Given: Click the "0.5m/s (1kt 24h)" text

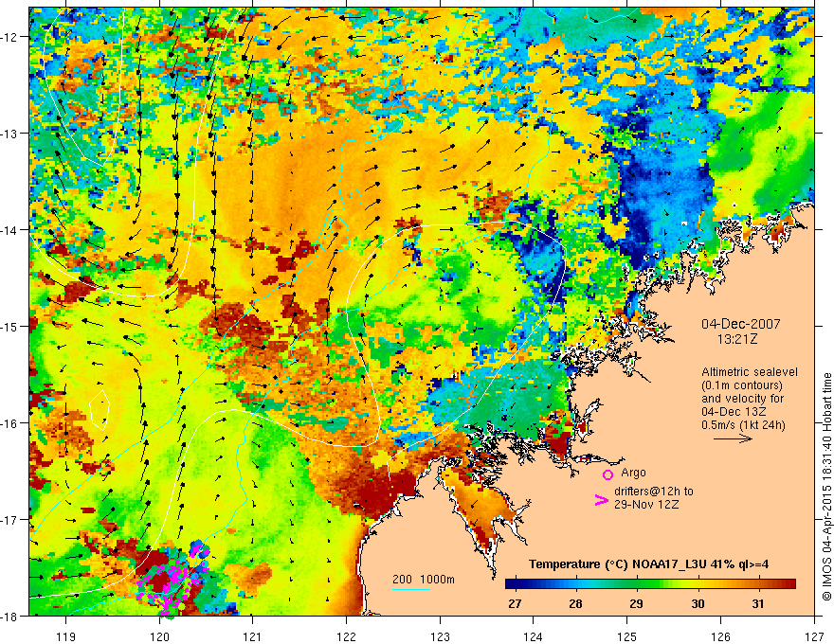Looking at the screenshot, I should click(x=743, y=425).
